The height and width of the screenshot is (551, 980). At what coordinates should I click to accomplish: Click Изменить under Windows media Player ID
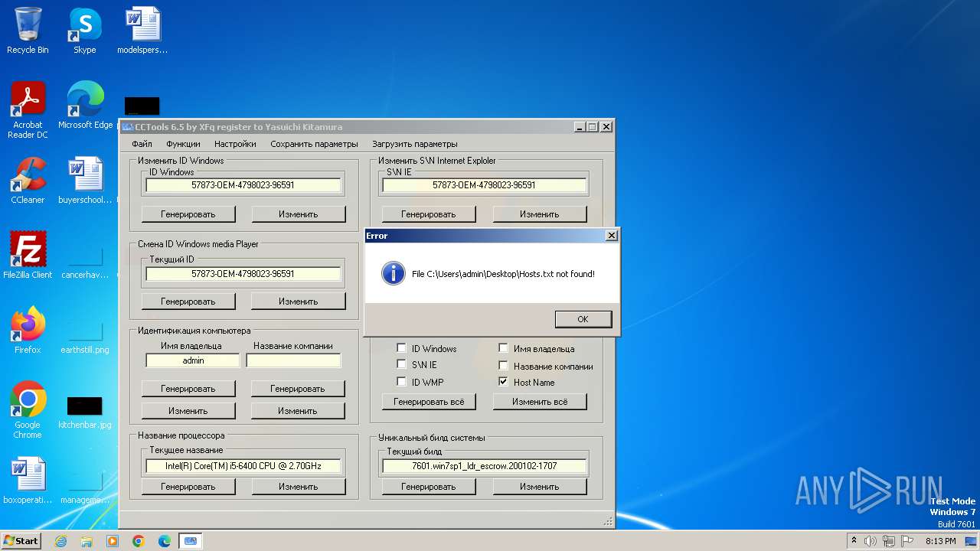click(299, 302)
